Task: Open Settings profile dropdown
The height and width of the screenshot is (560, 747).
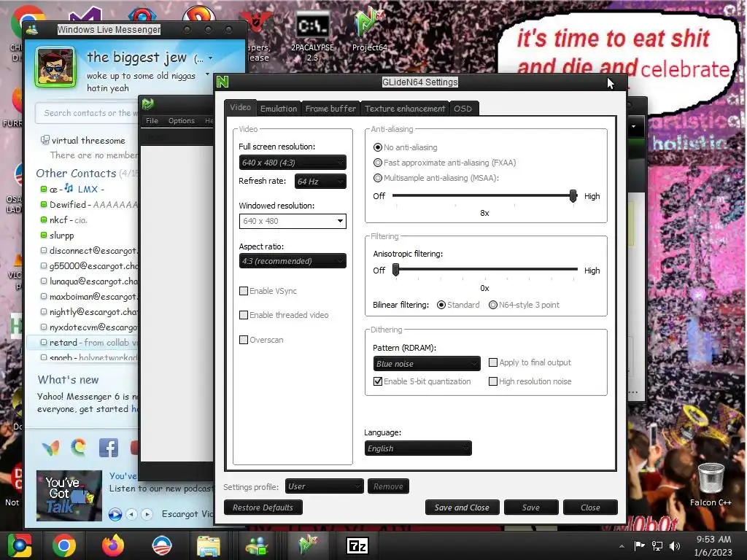Action: (325, 486)
